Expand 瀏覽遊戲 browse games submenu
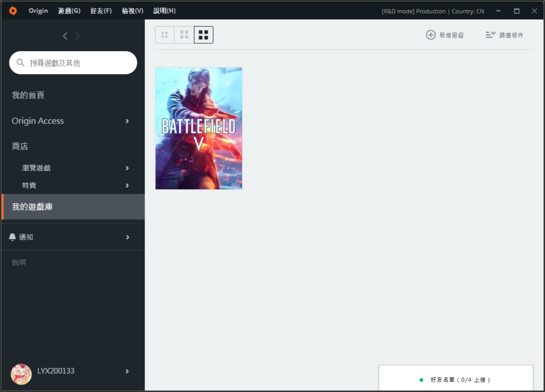The height and width of the screenshot is (392, 545). (127, 168)
